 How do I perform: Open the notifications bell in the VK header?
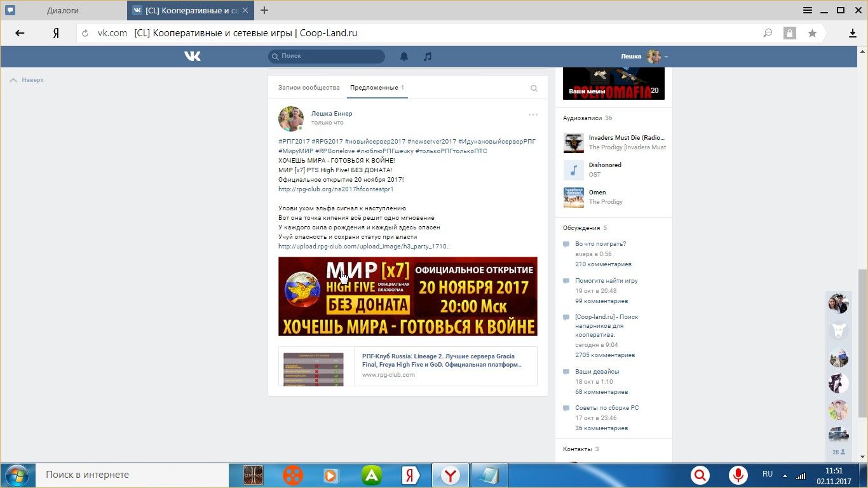(x=404, y=57)
